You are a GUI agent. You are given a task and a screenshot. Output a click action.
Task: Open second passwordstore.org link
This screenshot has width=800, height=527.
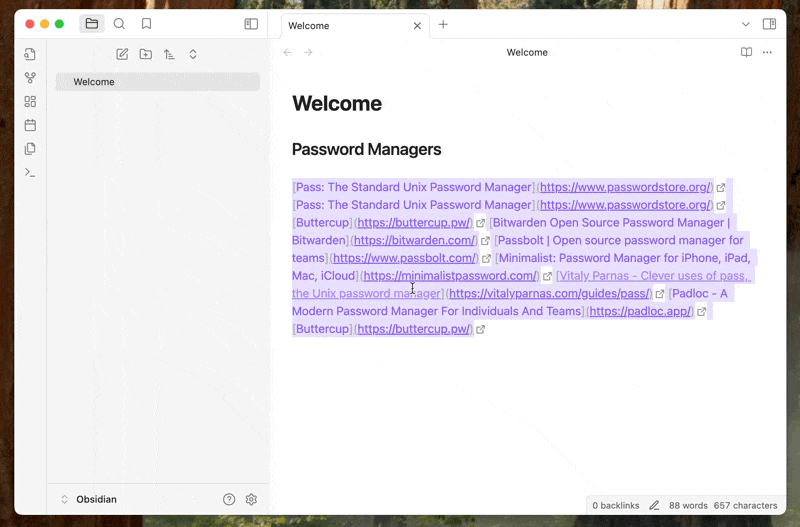pyautogui.click(x=626, y=205)
